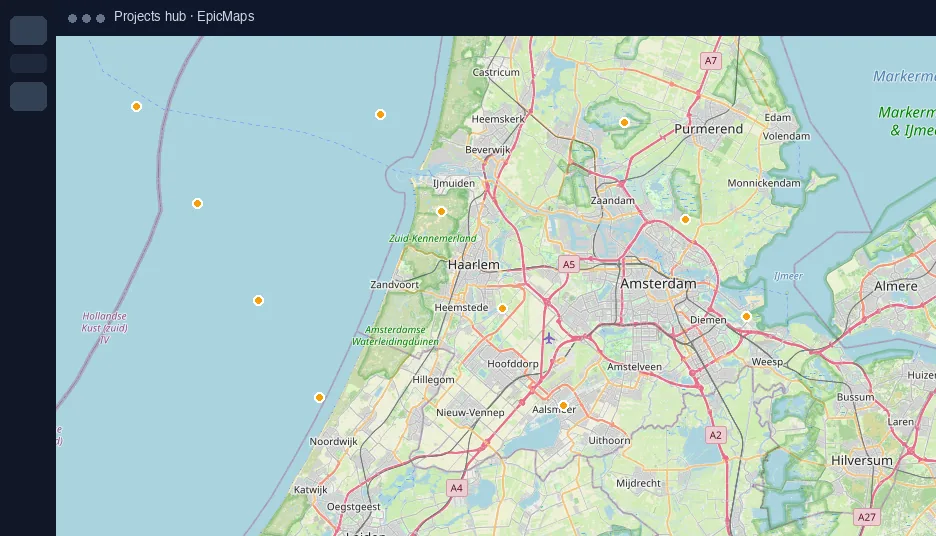Click the Zaandam label

612,201
